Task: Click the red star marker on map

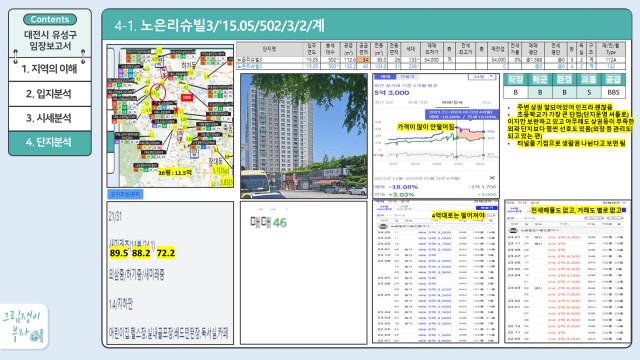Action: (x=176, y=110)
